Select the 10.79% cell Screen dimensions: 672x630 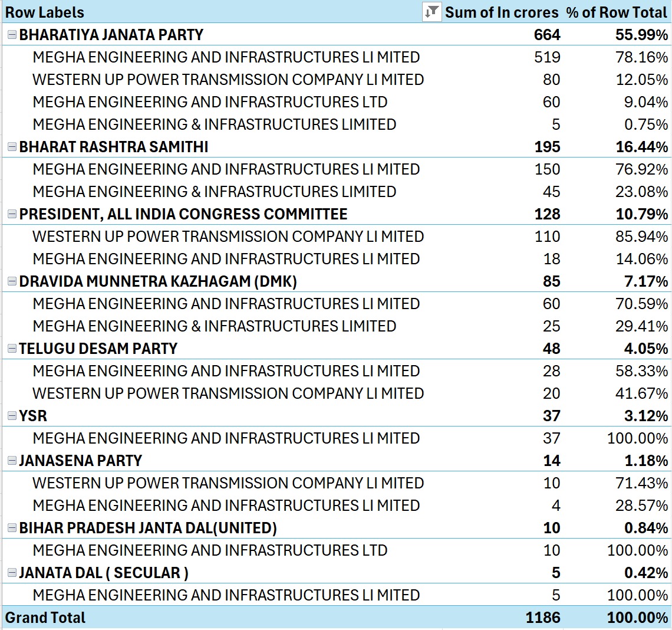click(x=641, y=214)
